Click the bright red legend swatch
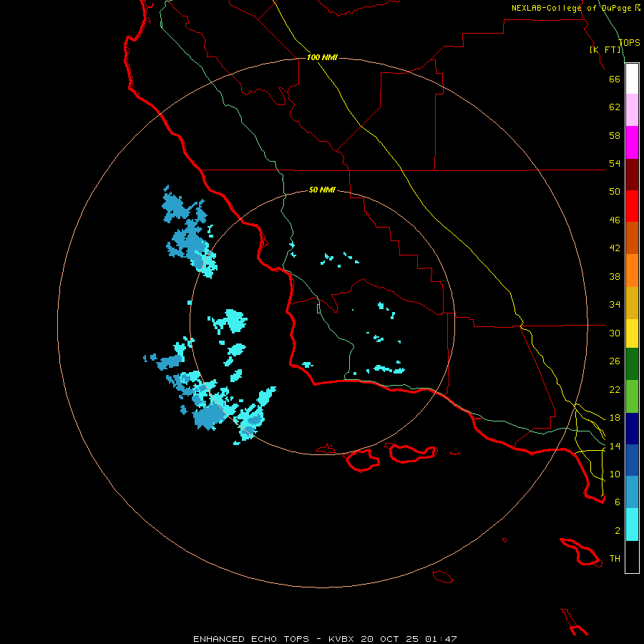The height and width of the screenshot is (644, 644). [x=632, y=206]
